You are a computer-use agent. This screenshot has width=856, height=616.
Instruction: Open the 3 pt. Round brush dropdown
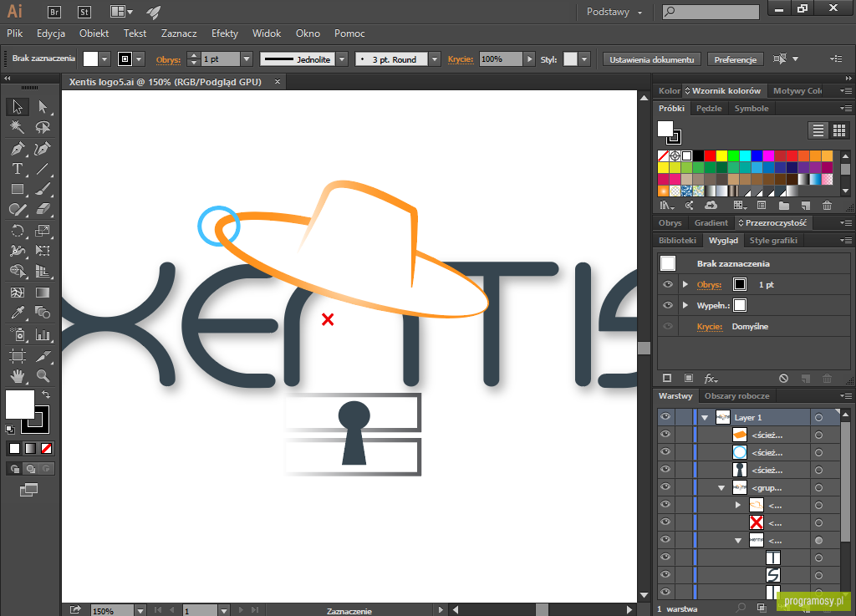tap(435, 59)
